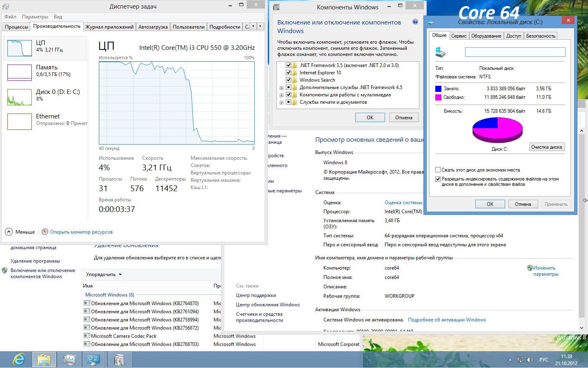
Task: Expand the .NET Framework 4.5 services node
Action: click(281, 88)
